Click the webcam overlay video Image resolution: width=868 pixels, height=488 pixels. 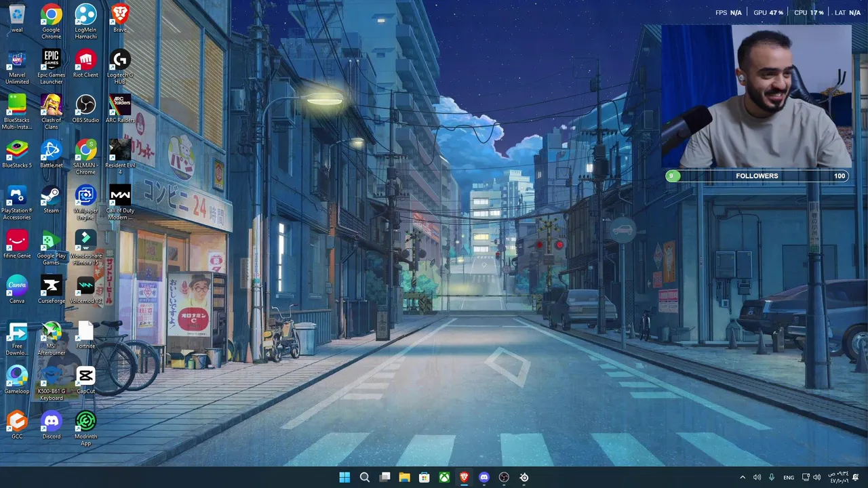757,97
